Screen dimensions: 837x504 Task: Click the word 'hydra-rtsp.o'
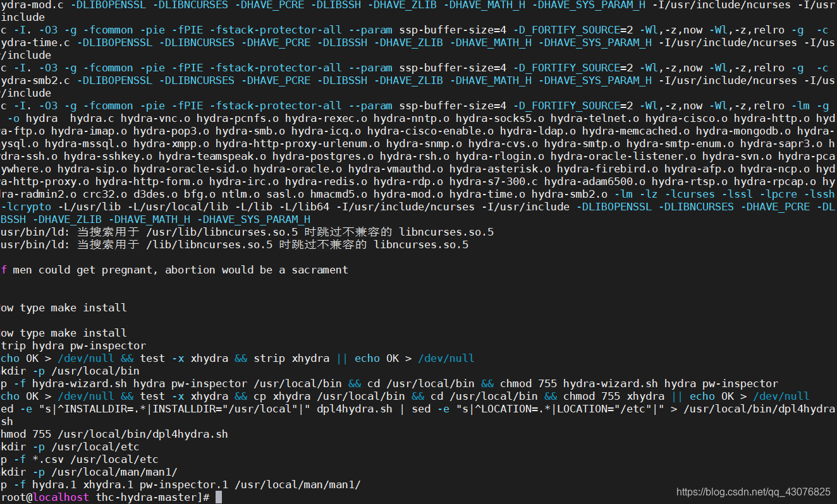tap(690, 182)
